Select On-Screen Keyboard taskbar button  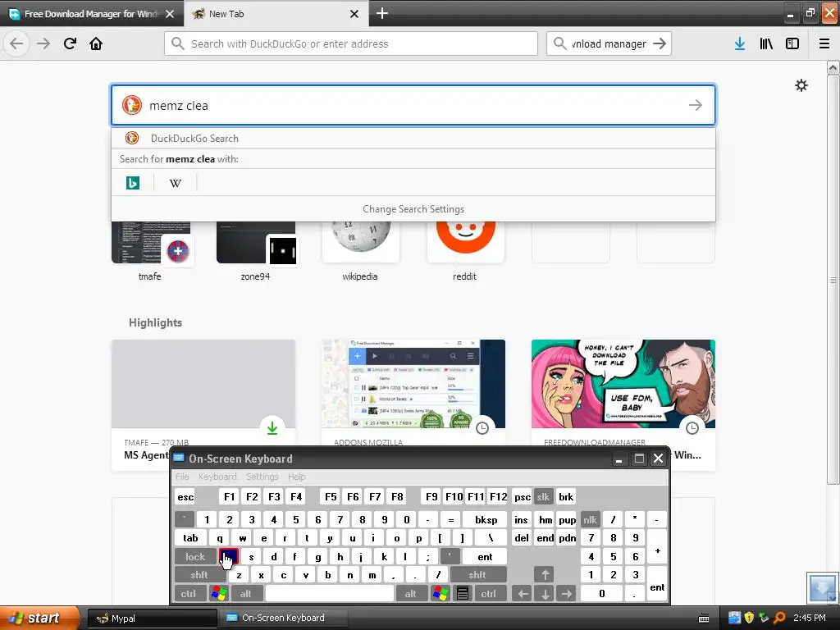click(283, 618)
